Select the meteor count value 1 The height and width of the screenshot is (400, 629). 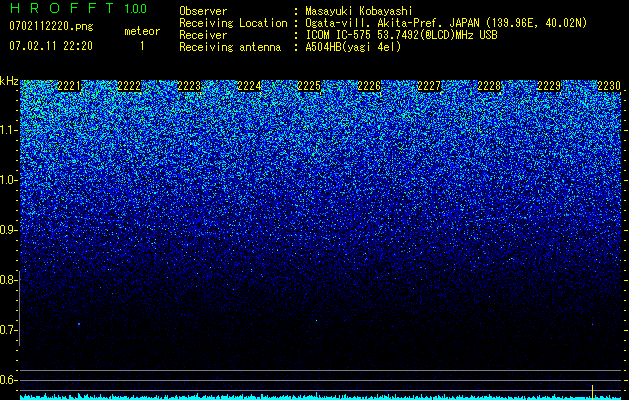tap(142, 46)
